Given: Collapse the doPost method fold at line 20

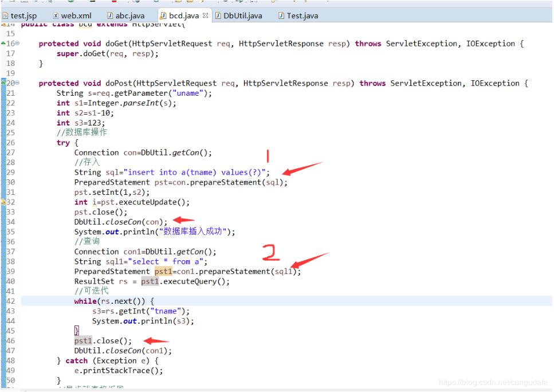Looking at the screenshot, I should (x=17, y=83).
